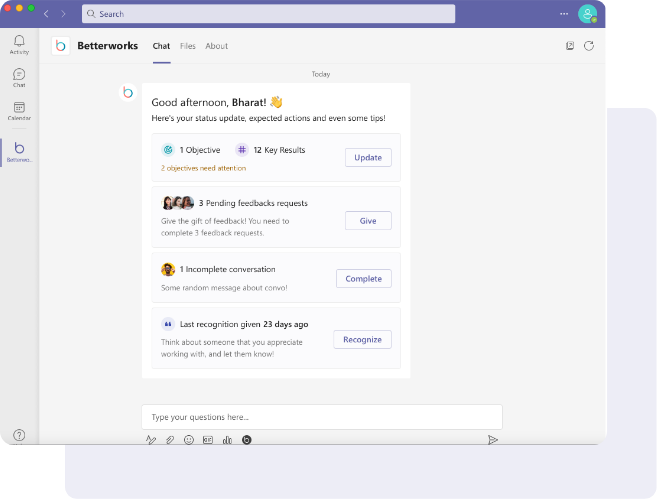Click the recognition quote icon
657x499 pixels.
coord(168,324)
